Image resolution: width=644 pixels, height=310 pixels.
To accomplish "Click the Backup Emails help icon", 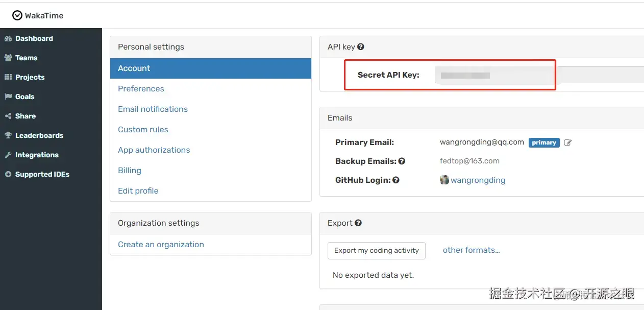I will 402,161.
